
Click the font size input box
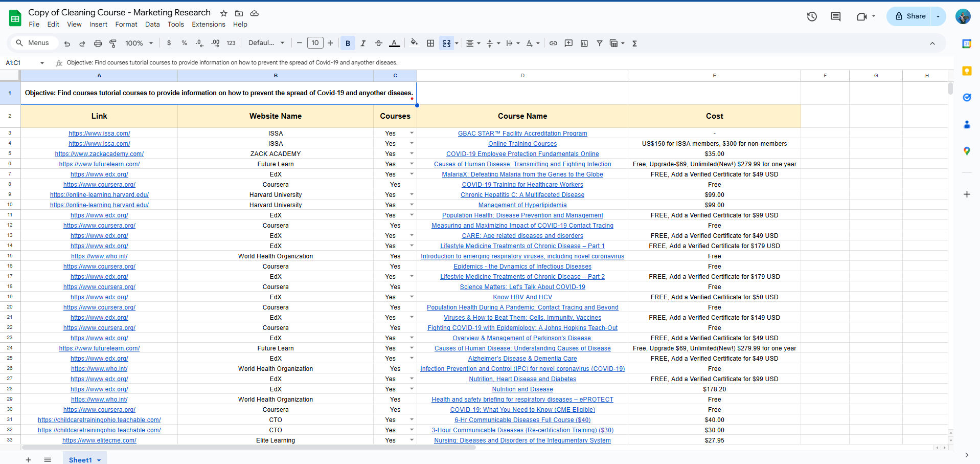(x=315, y=43)
